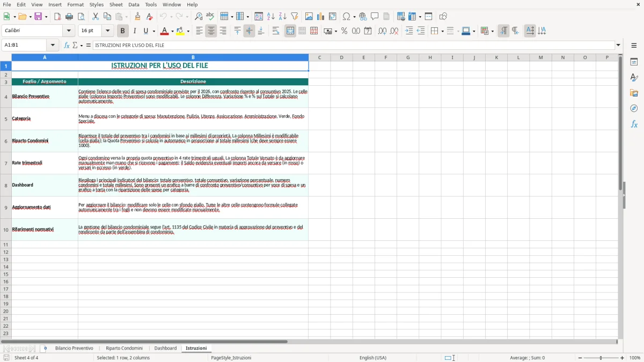
Task: Toggle bold formatting
Action: pos(122,31)
